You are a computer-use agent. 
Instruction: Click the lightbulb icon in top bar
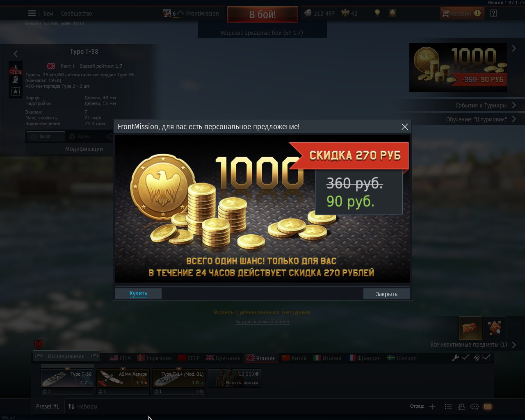(377, 13)
